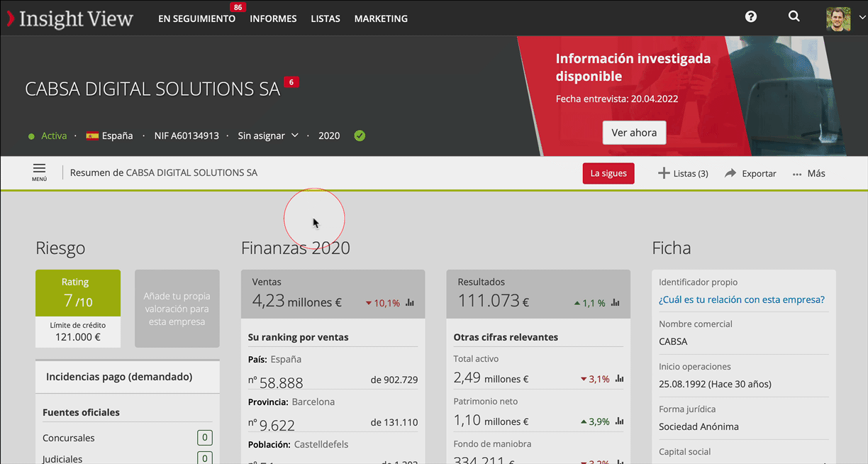Image resolution: width=868 pixels, height=464 pixels.
Task: Click the España flag icon
Action: click(x=92, y=136)
